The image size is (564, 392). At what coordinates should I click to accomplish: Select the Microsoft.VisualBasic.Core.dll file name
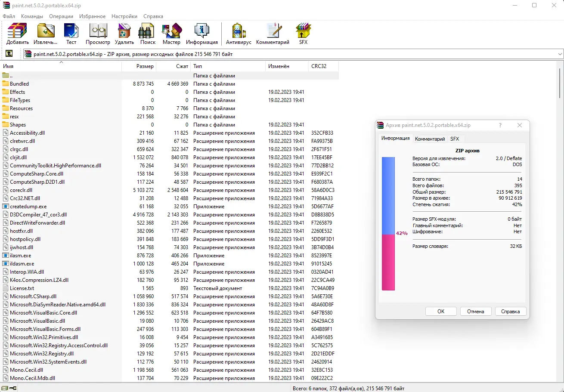point(43,312)
